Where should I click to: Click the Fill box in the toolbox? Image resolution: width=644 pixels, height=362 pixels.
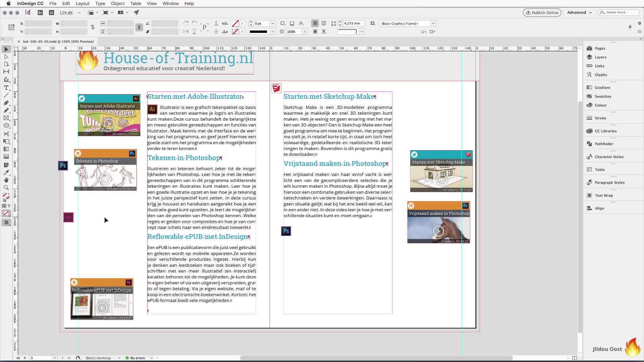point(5,195)
